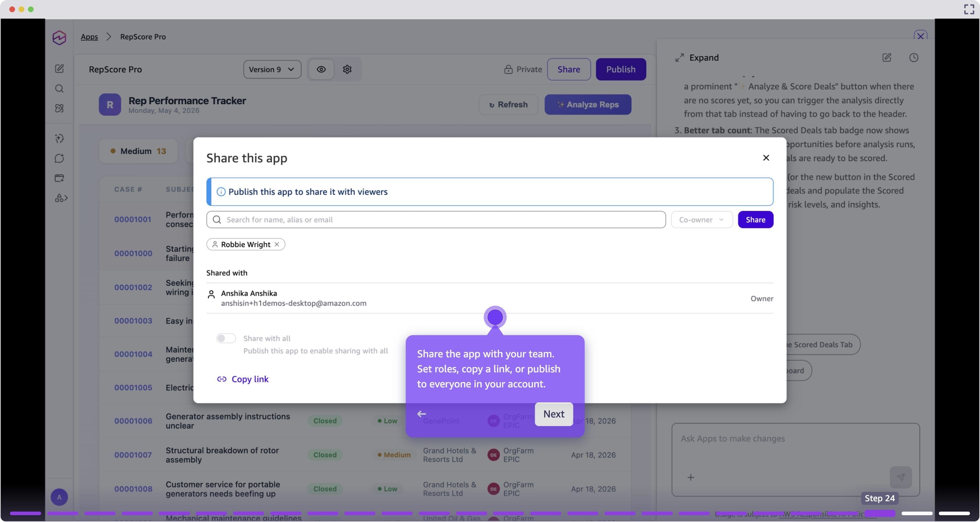Open the shapes sidebar icon
This screenshot has width=980, height=522.
pyautogui.click(x=61, y=198)
